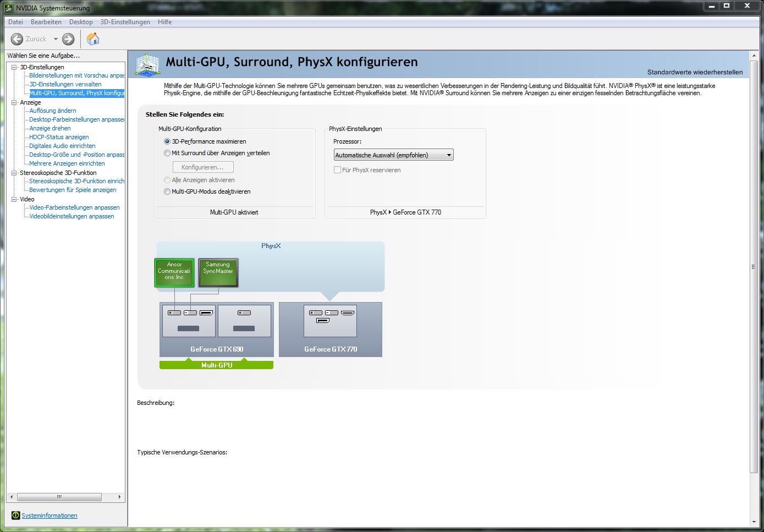This screenshot has width=764, height=532.
Task: Click main panel scroll down arrow
Action: click(754, 522)
